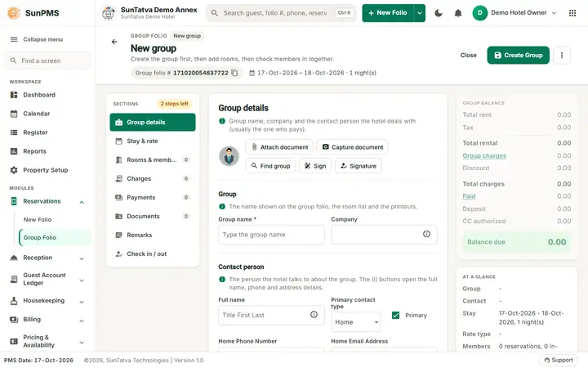Open the apps grid icon
Viewport: 588px width, 368px height.
[x=572, y=13]
